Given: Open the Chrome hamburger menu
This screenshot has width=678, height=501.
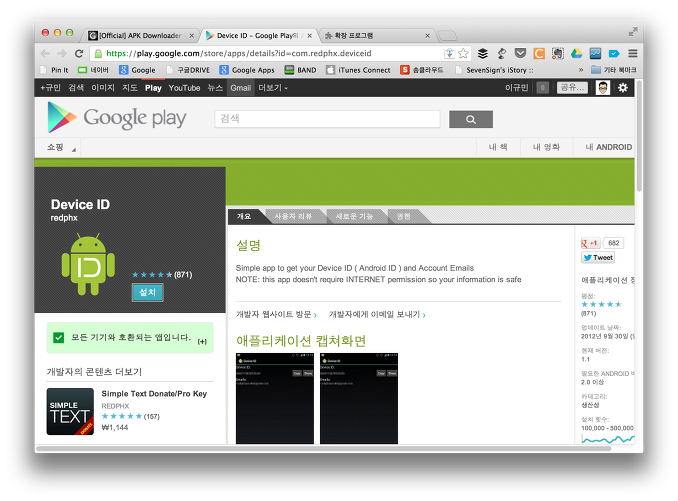Looking at the screenshot, I should click(x=633, y=53).
